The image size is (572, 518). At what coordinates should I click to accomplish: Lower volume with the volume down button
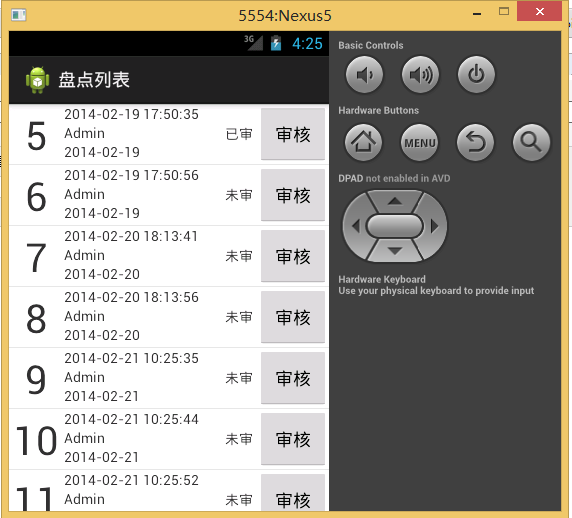pos(364,74)
